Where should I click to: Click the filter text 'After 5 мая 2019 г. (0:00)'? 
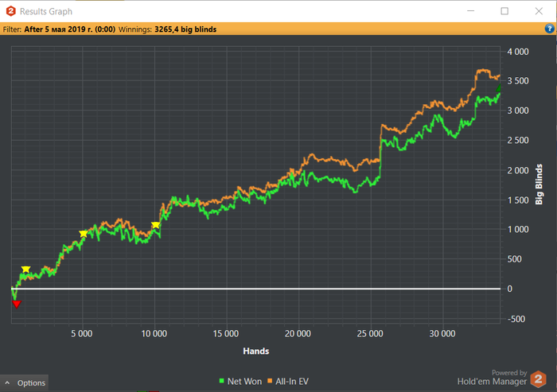click(70, 29)
